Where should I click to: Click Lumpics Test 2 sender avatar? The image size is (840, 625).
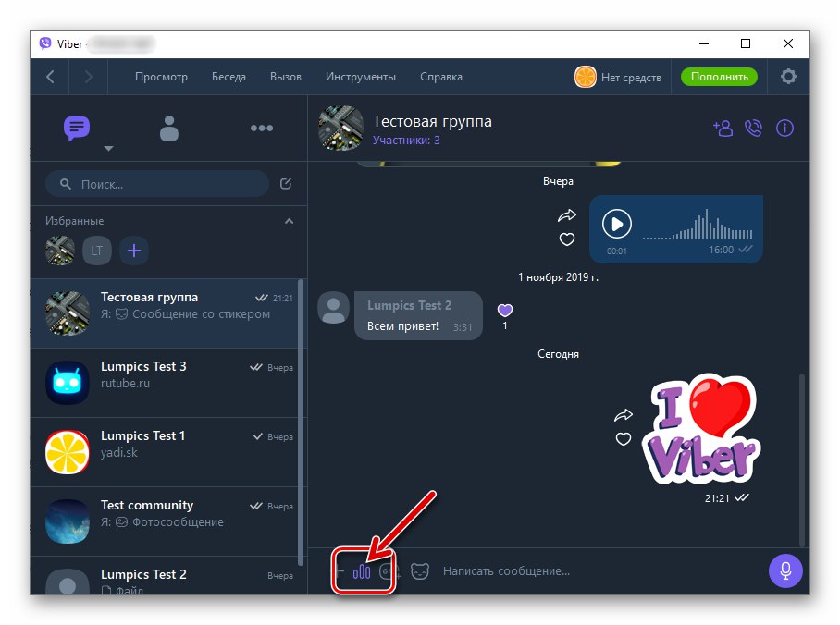333,307
